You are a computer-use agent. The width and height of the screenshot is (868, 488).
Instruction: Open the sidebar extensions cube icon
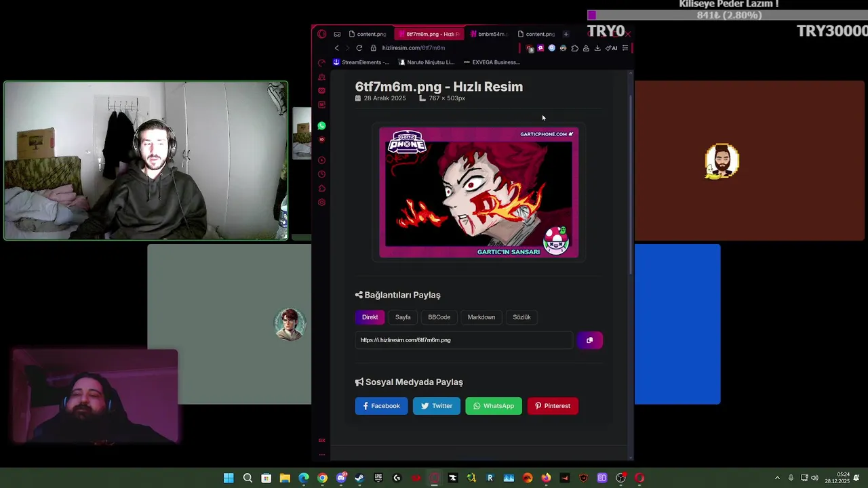(321, 188)
